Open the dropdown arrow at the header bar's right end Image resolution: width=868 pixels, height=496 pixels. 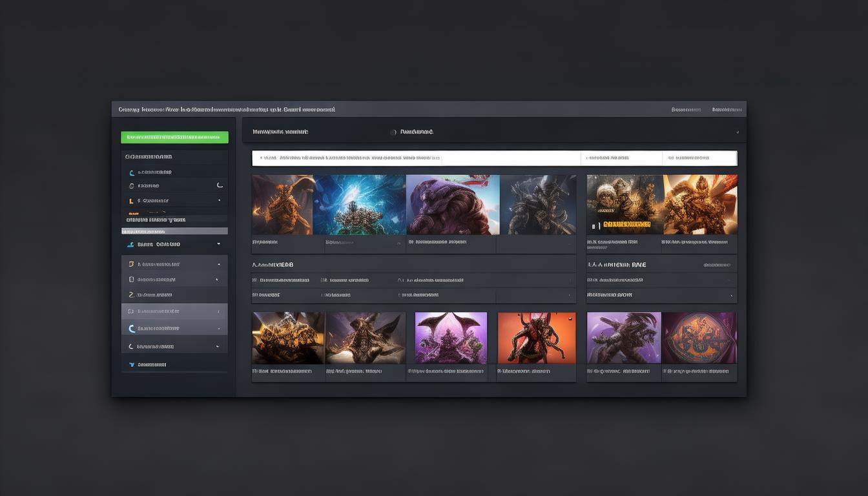tap(737, 132)
